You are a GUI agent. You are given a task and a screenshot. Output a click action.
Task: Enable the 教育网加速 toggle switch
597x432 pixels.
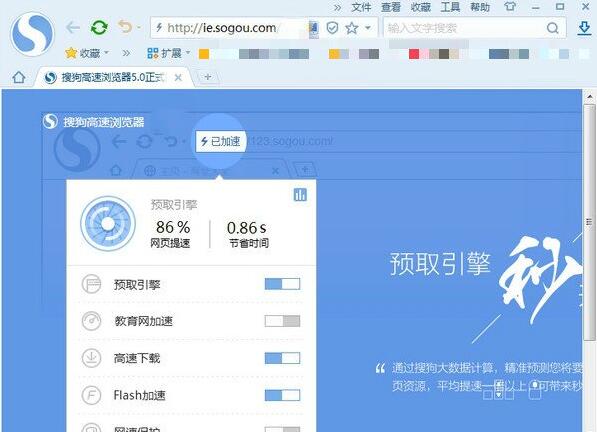[x=282, y=321]
